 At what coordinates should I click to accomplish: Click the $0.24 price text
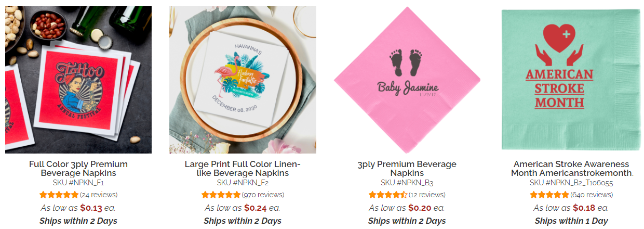(x=256, y=208)
